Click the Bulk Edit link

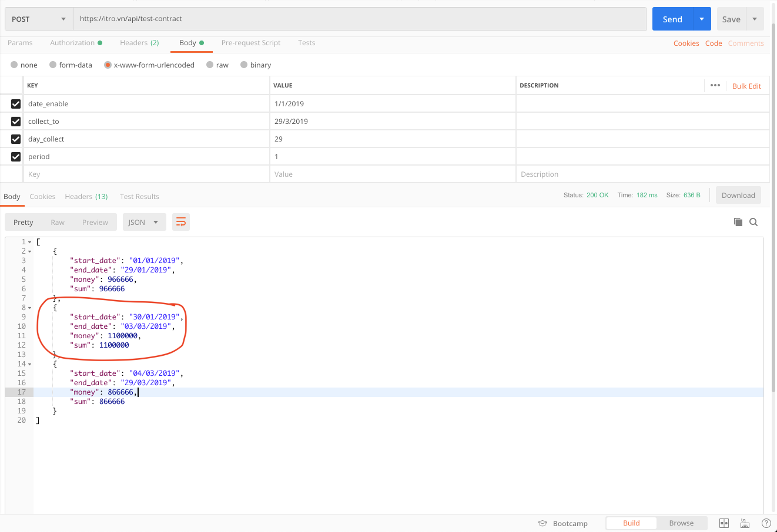coord(746,86)
